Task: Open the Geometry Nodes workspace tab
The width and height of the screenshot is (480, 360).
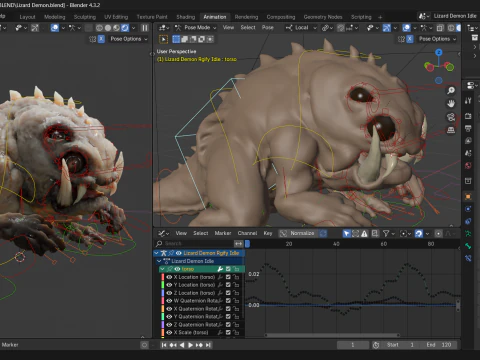Action: [323, 17]
